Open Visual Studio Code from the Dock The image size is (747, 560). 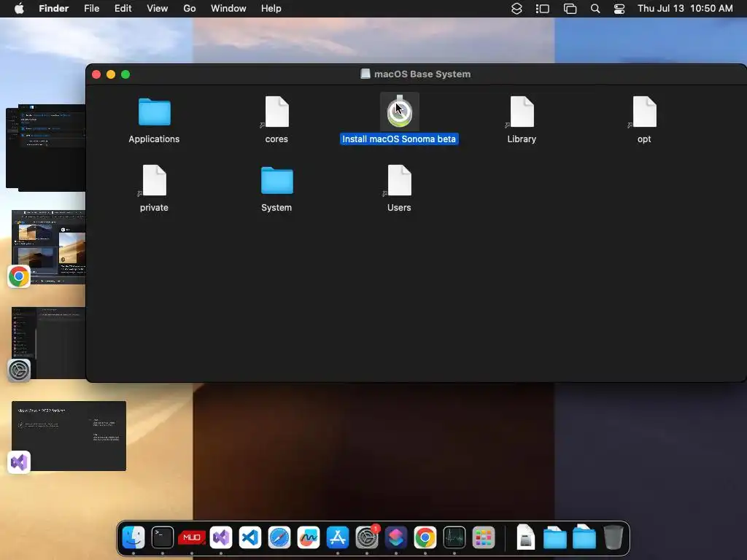click(250, 537)
